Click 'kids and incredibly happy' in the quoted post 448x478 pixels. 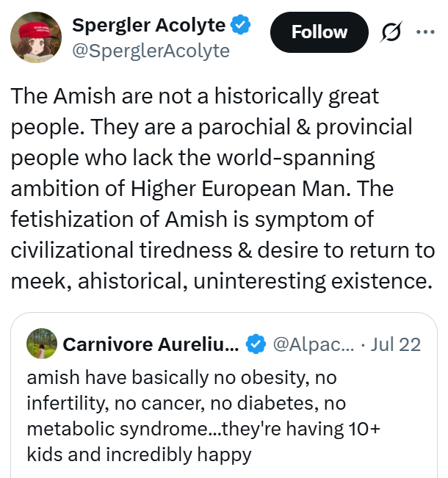click(139, 455)
